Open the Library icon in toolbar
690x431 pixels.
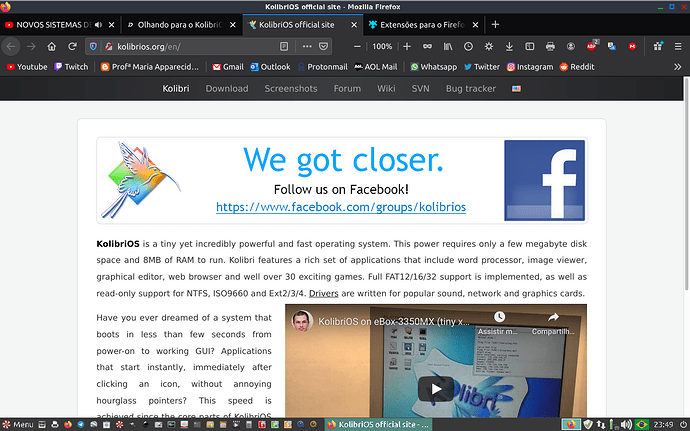[449, 46]
